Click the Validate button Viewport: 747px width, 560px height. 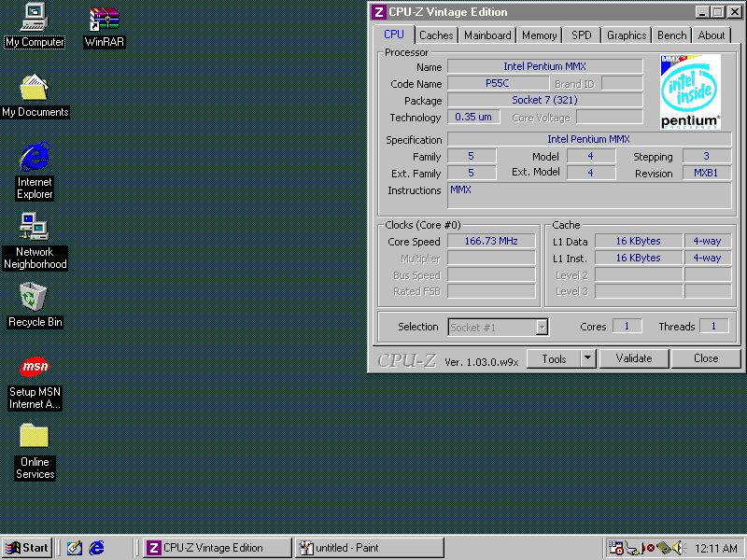[634, 358]
